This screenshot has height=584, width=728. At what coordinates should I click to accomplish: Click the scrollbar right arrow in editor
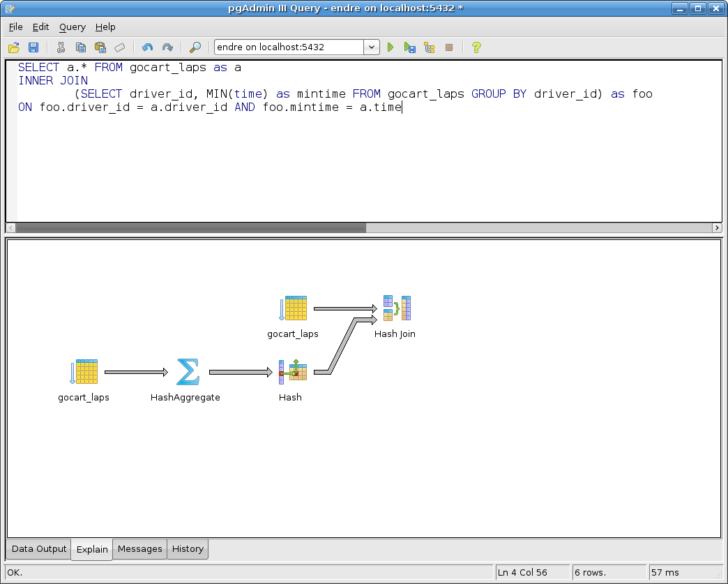tap(717, 228)
